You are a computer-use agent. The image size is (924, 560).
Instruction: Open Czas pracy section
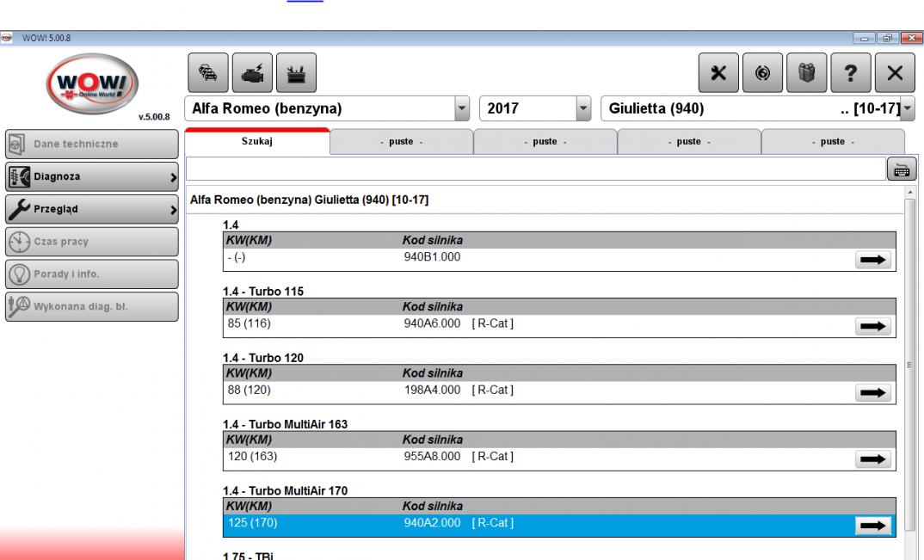tap(92, 241)
